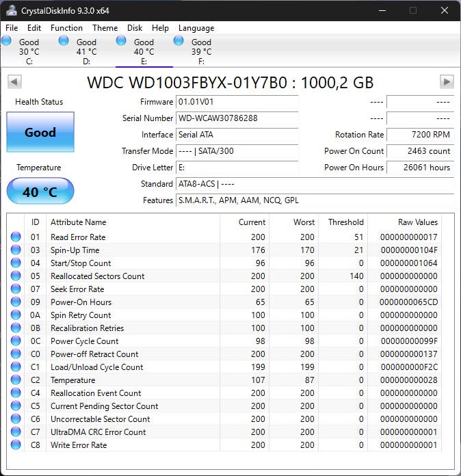461x476 pixels.
Task: Open the Disk menu
Action: (135, 28)
